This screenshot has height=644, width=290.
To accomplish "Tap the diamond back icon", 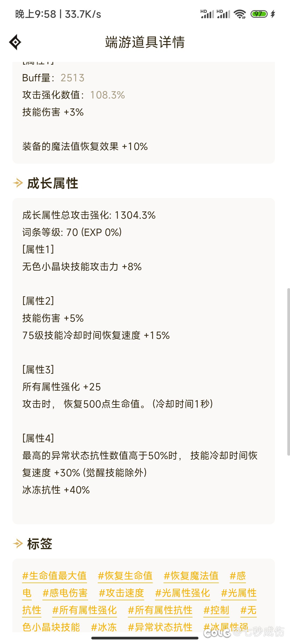I will (x=15, y=42).
